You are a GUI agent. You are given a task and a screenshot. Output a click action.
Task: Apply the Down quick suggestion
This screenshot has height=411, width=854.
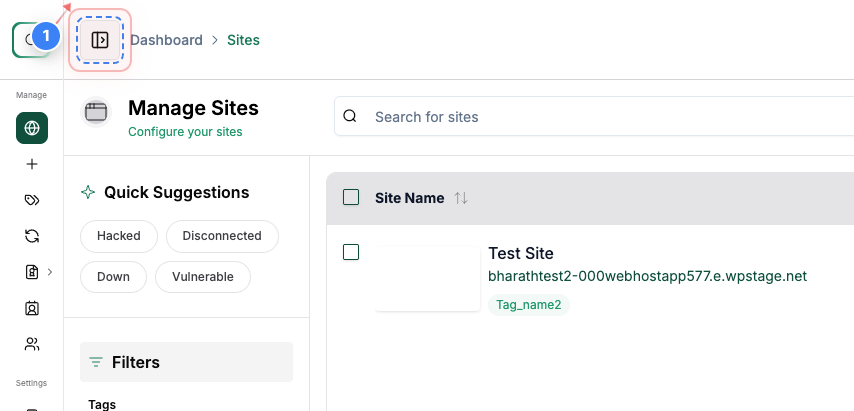click(113, 277)
